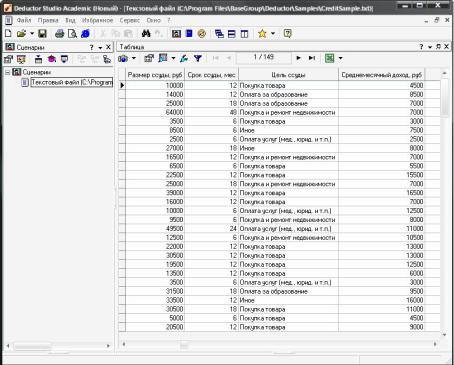Close the Сценарии panel with its X button

(108, 48)
